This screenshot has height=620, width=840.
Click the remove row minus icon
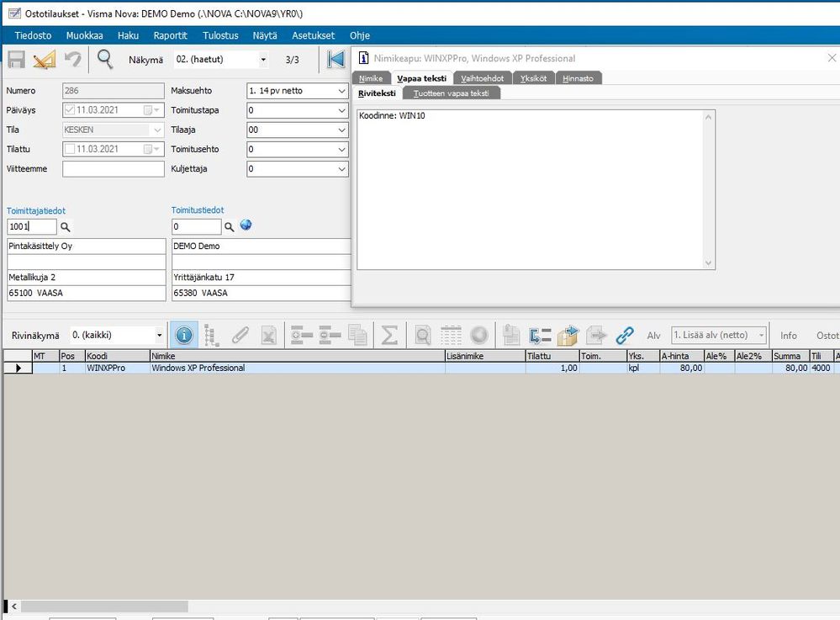330,336
